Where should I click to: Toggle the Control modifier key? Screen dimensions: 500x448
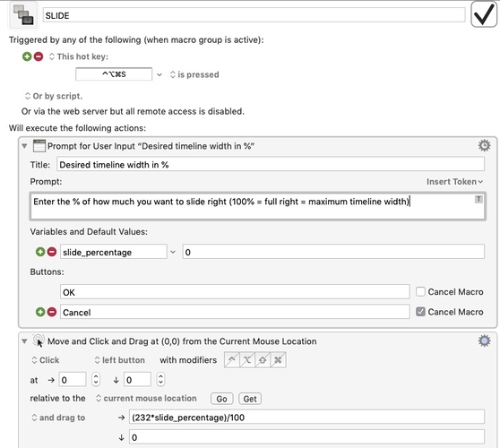[232, 360]
